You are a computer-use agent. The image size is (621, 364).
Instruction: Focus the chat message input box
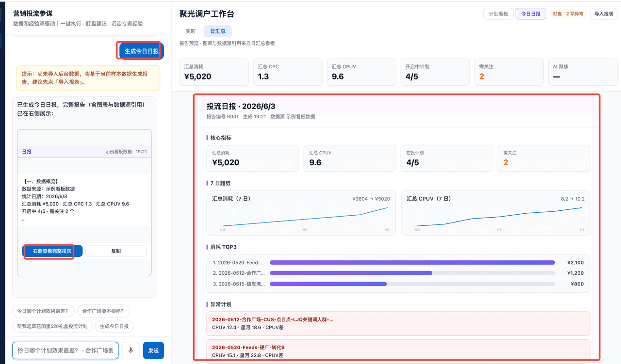click(65, 350)
